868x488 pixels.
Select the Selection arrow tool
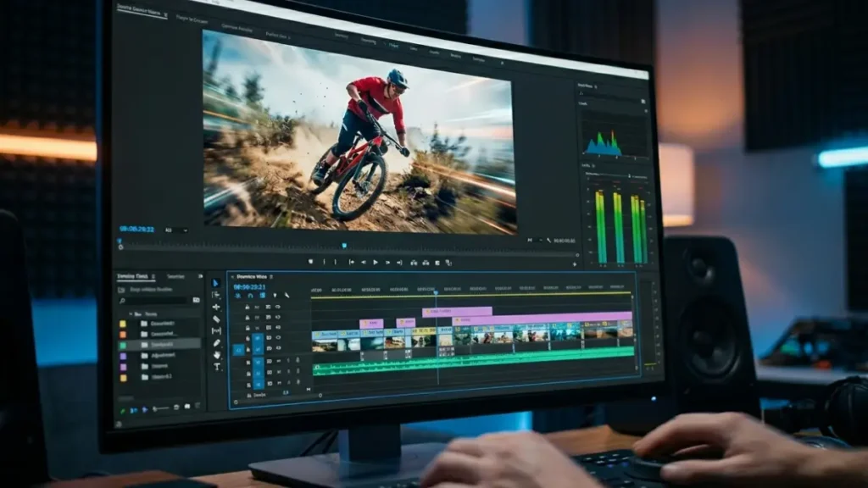point(216,283)
